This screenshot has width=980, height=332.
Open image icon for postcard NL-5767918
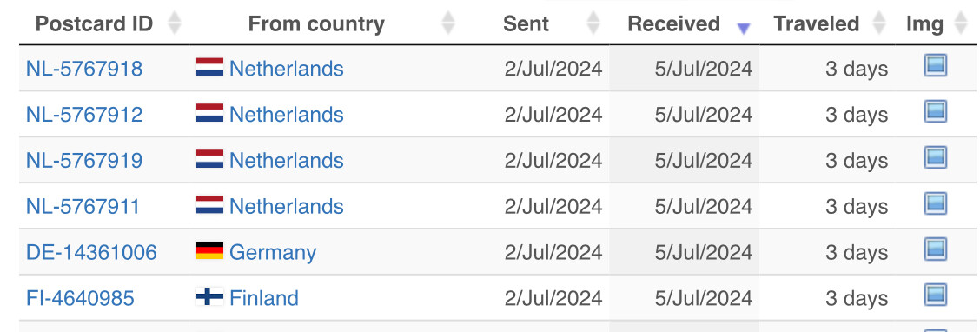tap(935, 66)
